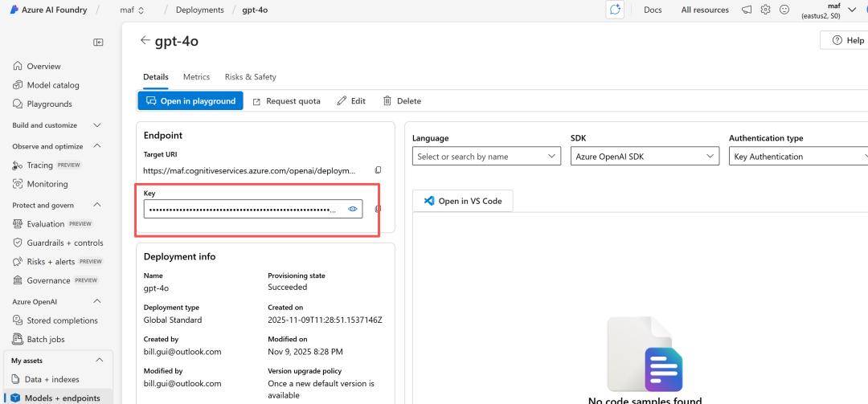
Task: Click the Overview home icon
Action: tap(18, 66)
